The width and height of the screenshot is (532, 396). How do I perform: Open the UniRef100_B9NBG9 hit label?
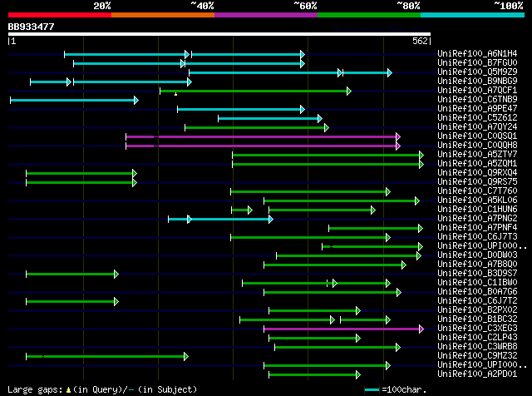pyautogui.click(x=477, y=82)
